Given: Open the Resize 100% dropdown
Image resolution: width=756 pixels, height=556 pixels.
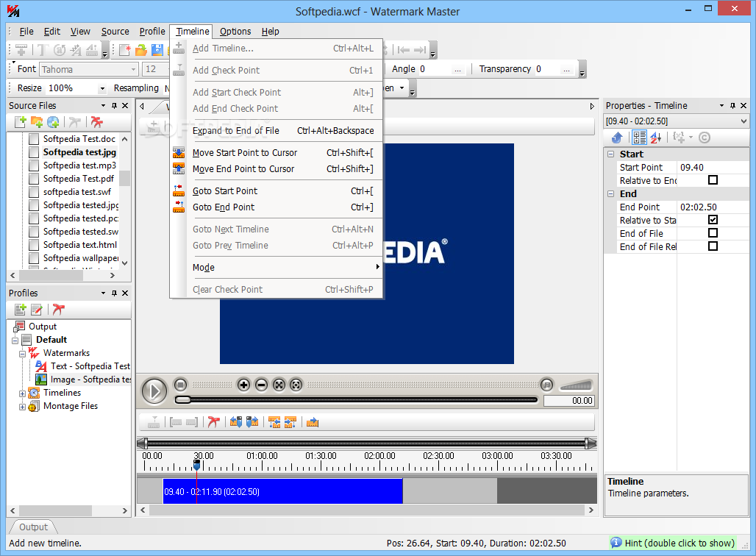Looking at the screenshot, I should [x=102, y=88].
